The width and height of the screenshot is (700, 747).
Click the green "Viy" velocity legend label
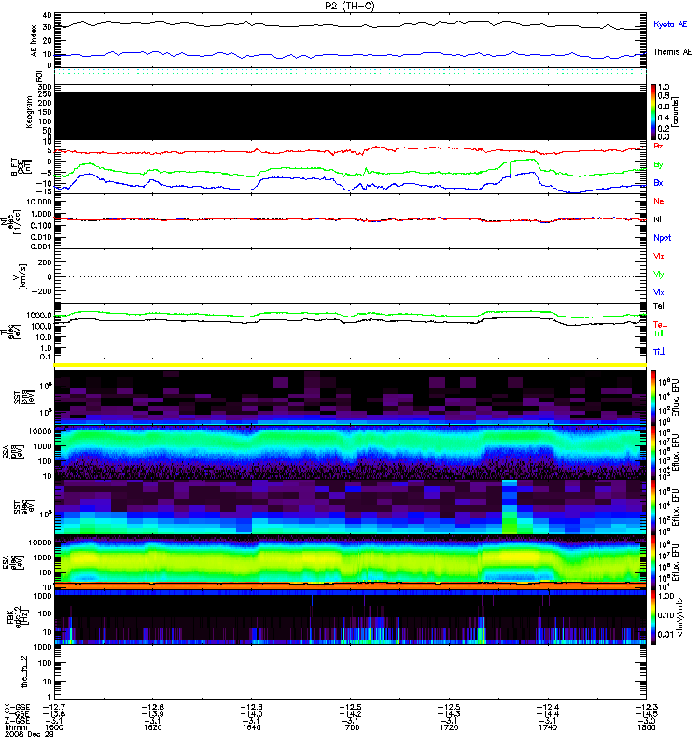pyautogui.click(x=659, y=275)
